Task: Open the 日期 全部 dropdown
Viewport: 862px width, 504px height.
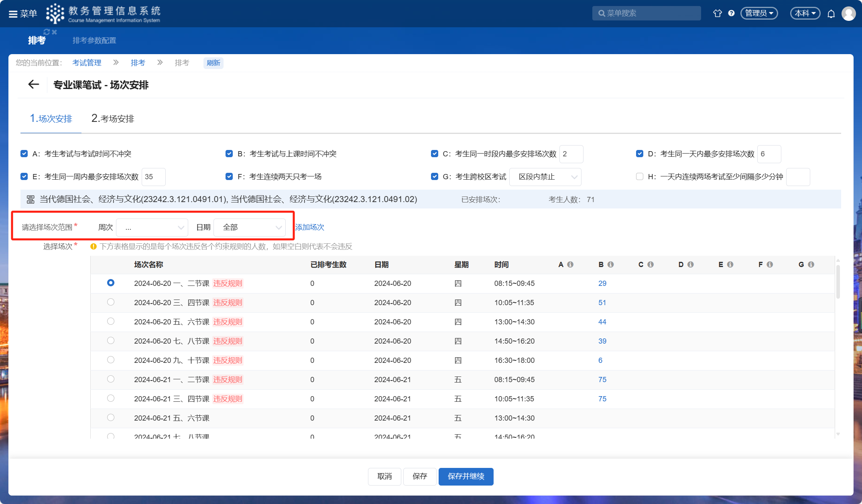Action: tap(250, 228)
